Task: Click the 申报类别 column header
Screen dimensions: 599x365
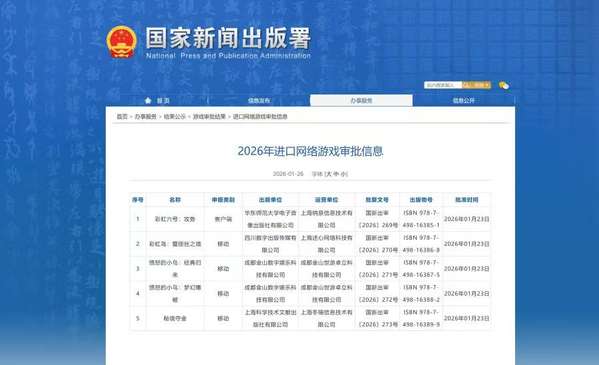Action: click(223, 200)
